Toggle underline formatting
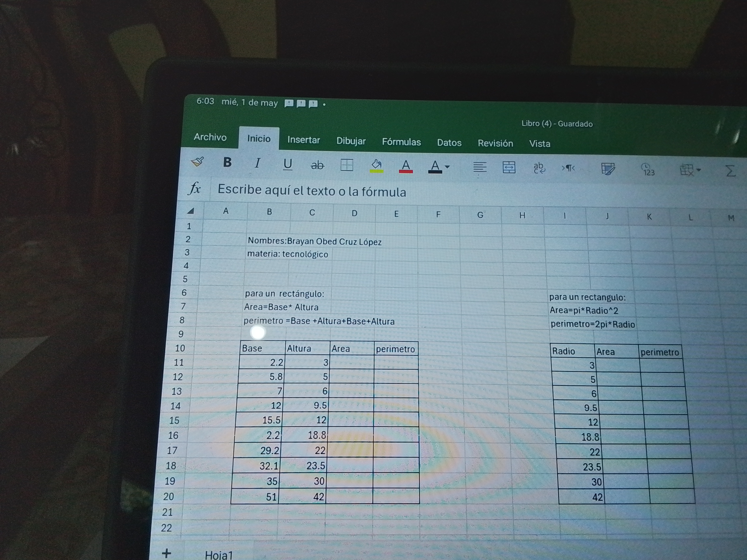 click(287, 164)
